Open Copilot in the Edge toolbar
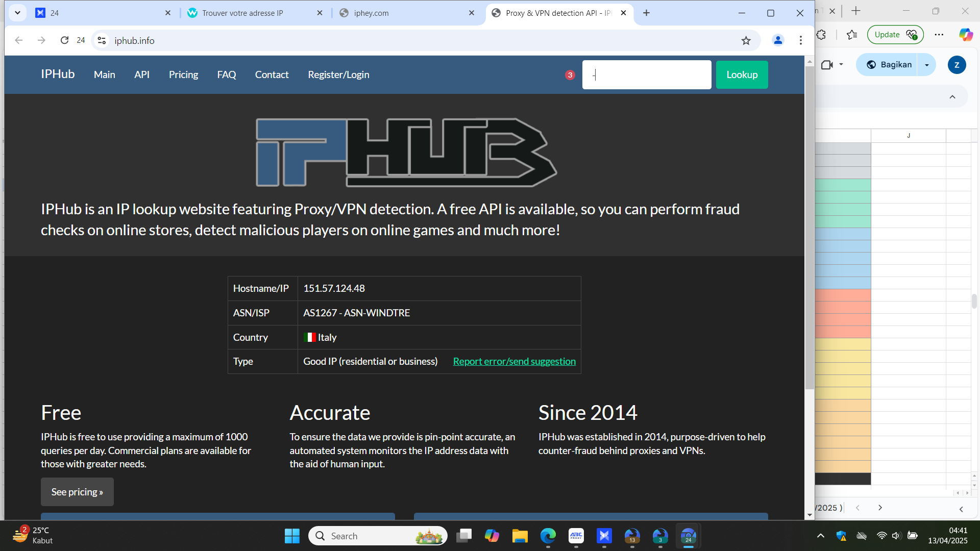This screenshot has width=980, height=551. click(x=966, y=35)
